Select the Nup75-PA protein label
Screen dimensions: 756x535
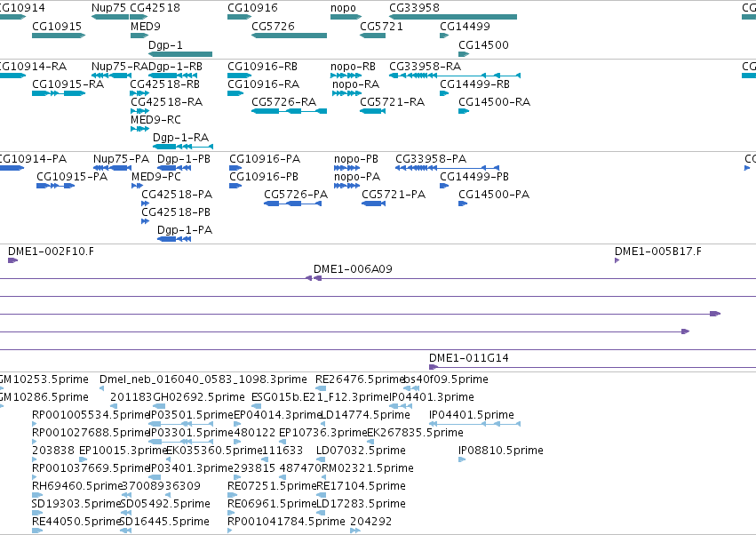coord(121,159)
